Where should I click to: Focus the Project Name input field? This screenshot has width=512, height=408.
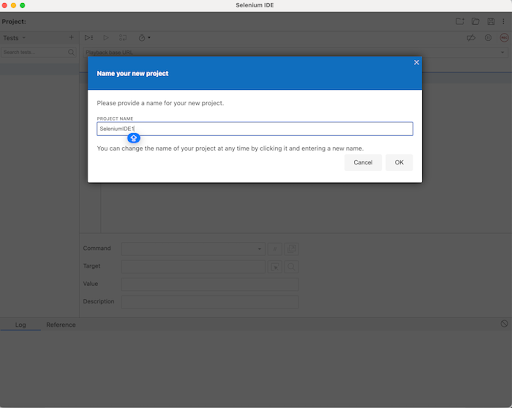[255, 129]
